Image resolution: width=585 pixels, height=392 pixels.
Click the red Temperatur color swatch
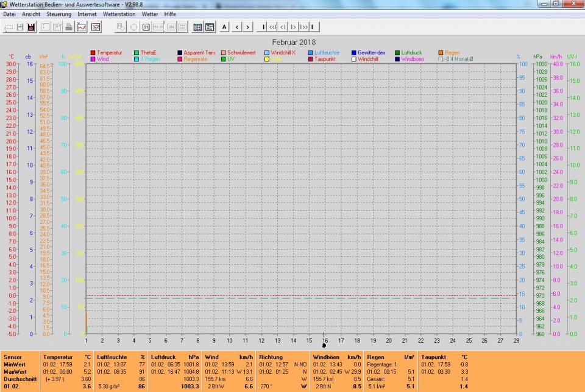(93, 53)
